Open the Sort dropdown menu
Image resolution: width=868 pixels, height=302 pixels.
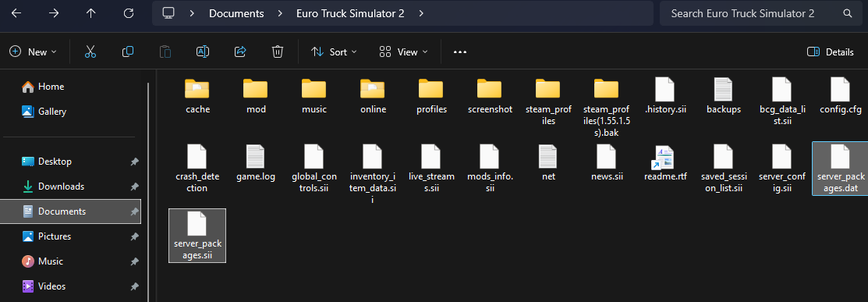click(334, 52)
